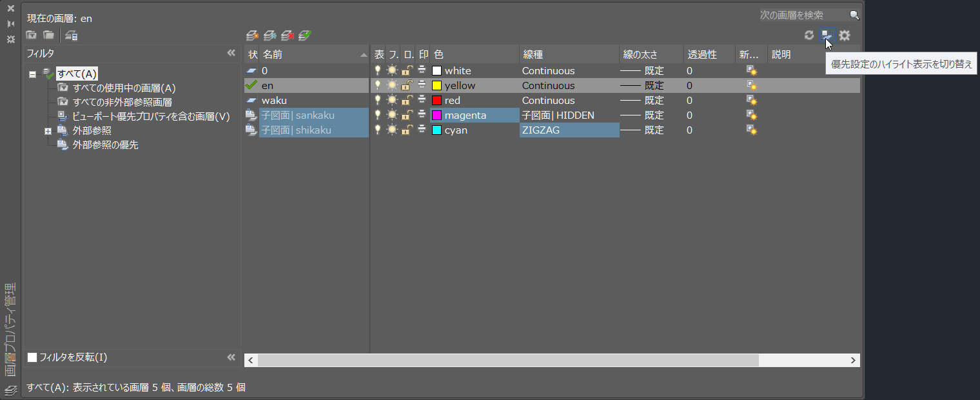Click Set Current layer green check icon

[304, 35]
